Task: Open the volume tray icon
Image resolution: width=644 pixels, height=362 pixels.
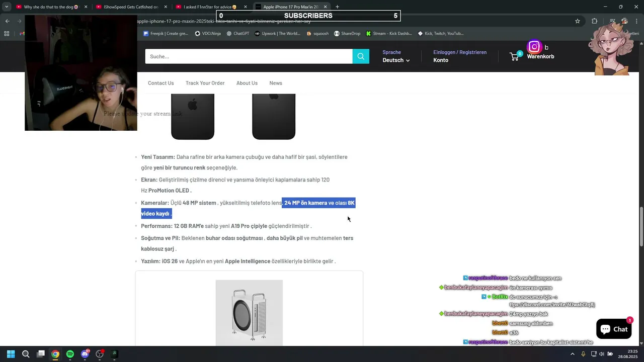Action: pyautogui.click(x=601, y=354)
